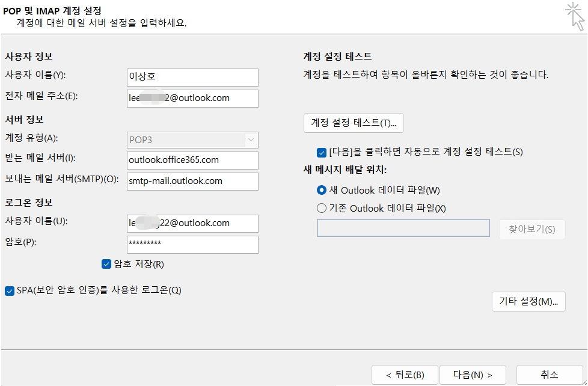The height and width of the screenshot is (386, 588).
Task: Click '계정에 대한 메일 서버 설정을 입력하세요' subtitle
Action: click(102, 23)
